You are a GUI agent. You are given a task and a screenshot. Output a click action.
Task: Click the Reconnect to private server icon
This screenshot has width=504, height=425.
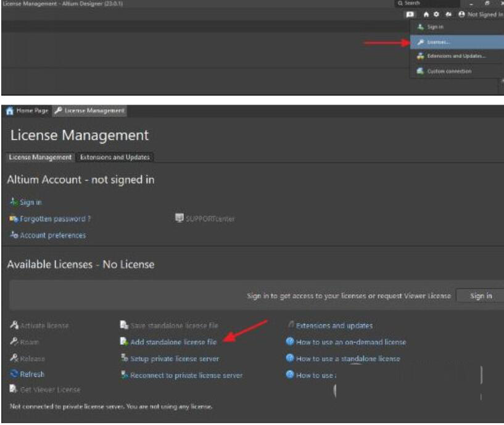[125, 374]
